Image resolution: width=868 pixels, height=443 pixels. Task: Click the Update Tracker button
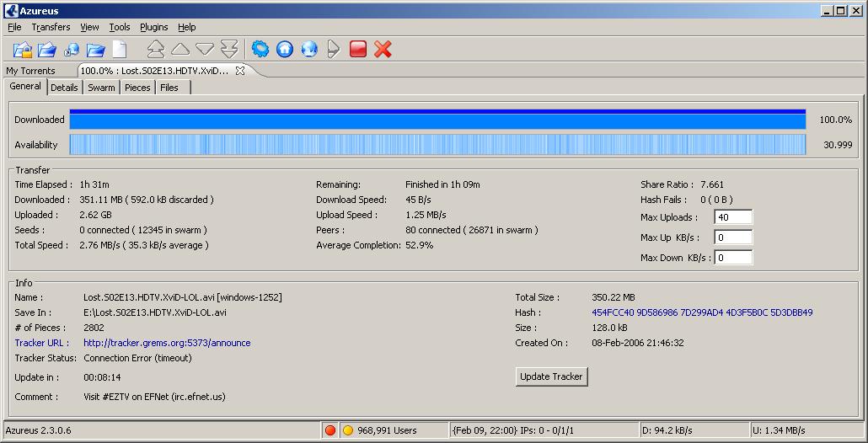[x=551, y=376]
